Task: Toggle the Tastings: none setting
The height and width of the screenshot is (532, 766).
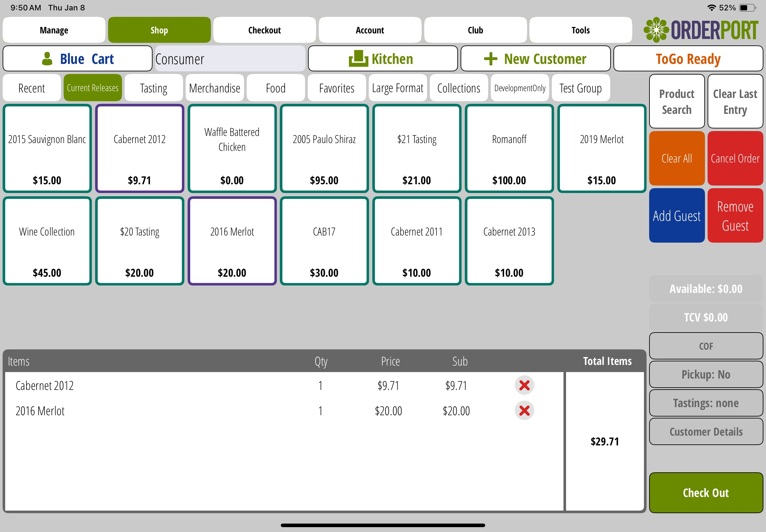Action: tap(706, 403)
